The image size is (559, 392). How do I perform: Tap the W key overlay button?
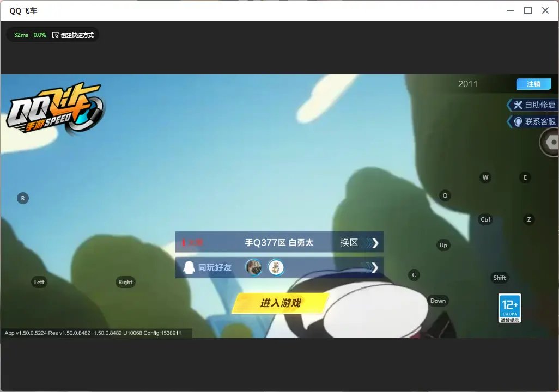click(x=485, y=177)
